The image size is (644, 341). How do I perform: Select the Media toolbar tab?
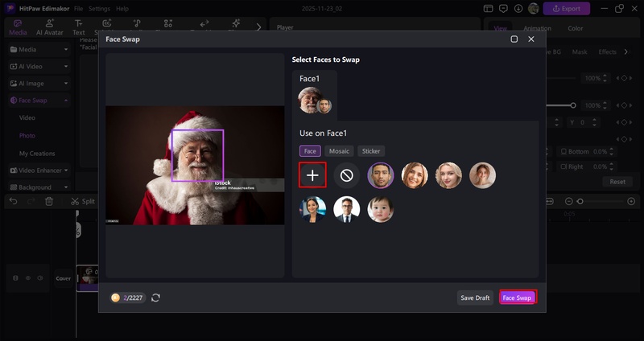click(18, 27)
